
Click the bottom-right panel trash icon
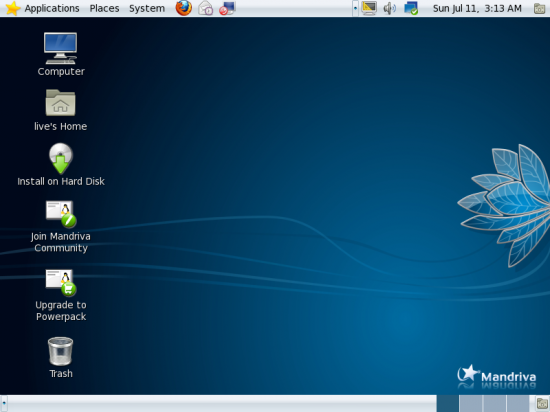(x=542, y=404)
